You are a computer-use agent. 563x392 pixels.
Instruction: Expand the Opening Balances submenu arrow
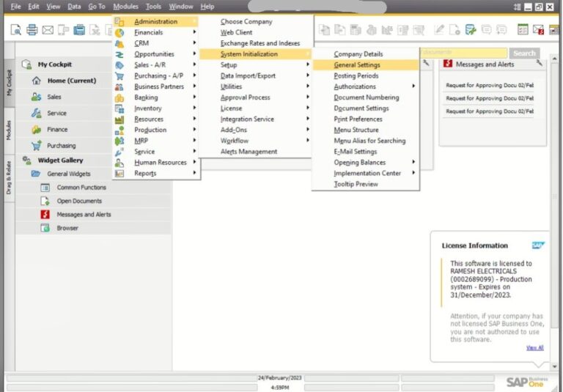[413, 162]
